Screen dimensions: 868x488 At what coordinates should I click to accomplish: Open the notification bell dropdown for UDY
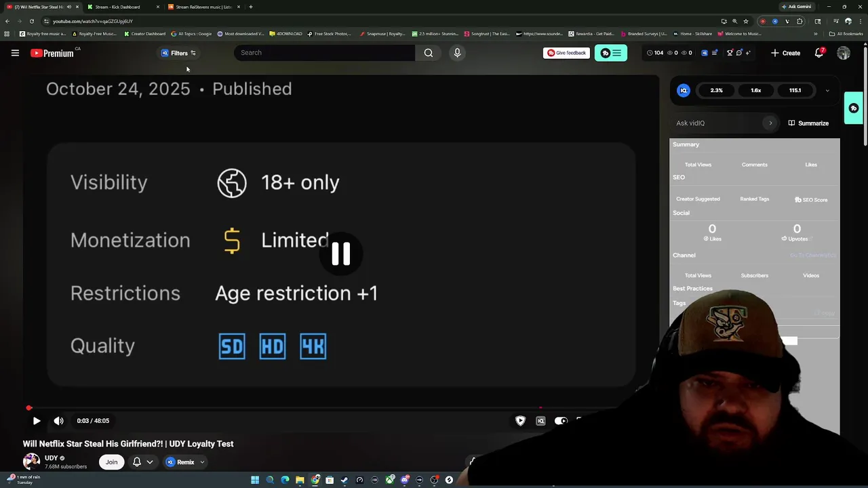tap(142, 462)
